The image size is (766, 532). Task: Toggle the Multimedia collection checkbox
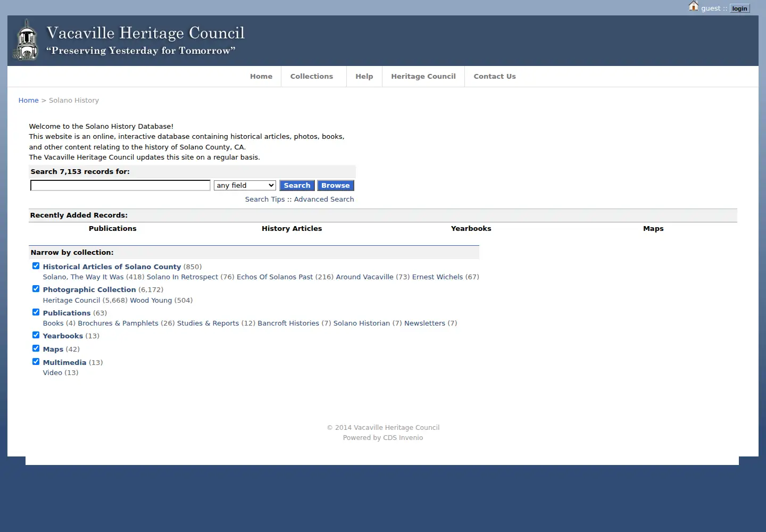[36, 362]
